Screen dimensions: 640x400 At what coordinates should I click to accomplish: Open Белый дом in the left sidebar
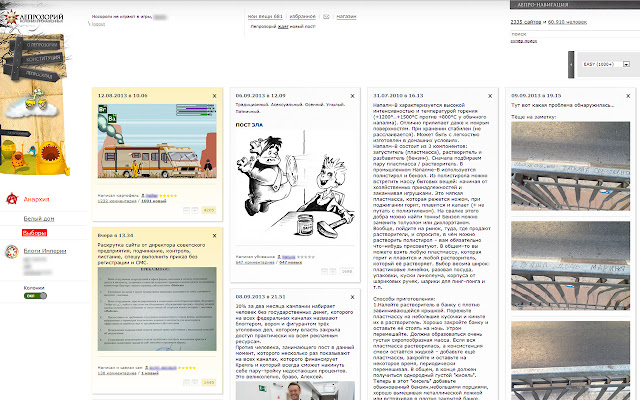39,219
